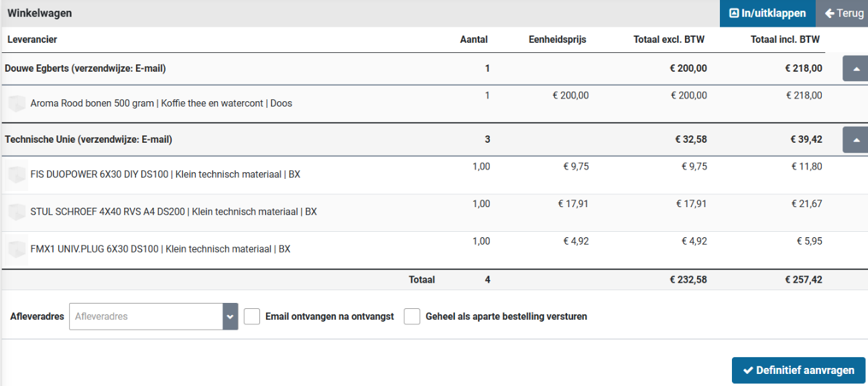868x386 pixels.
Task: Select the STUL SCHROEF 4X40 item text
Action: point(174,212)
